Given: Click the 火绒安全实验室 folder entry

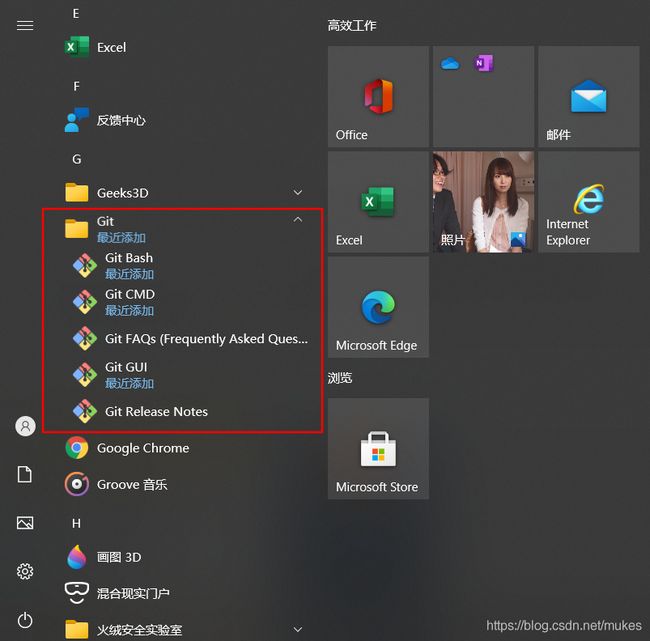Looking at the screenshot, I should pos(181,629).
